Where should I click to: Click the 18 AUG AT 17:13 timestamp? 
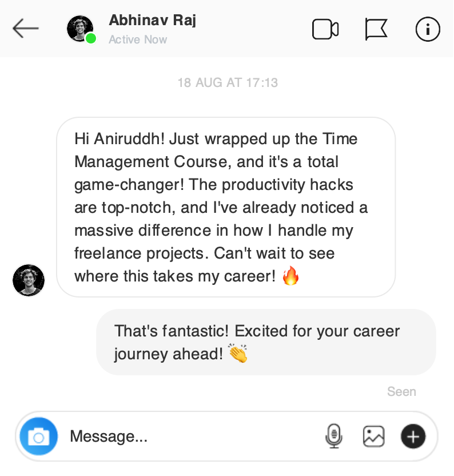coord(228,82)
